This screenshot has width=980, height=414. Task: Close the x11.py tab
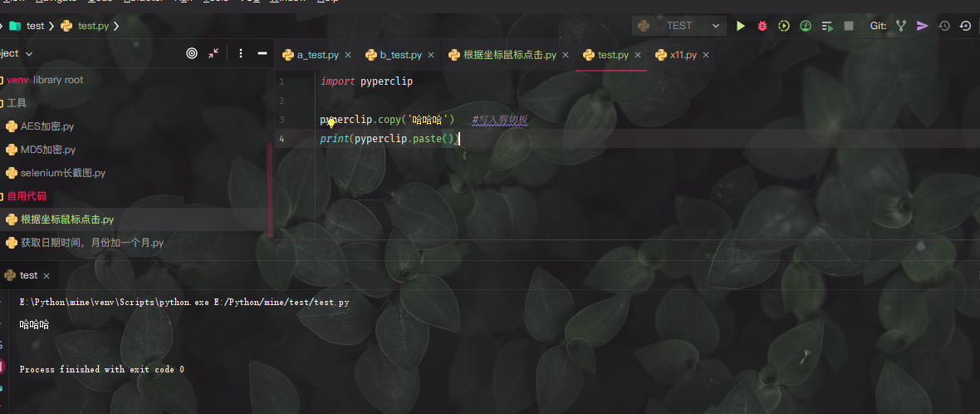tap(706, 55)
